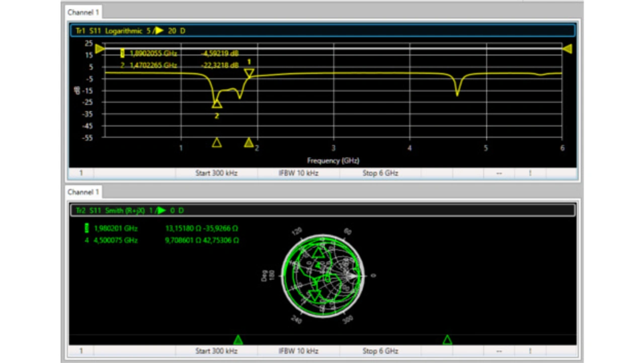644x363 pixels.
Task: Select the Tr1 S11 Logarithmic trace title bar
Action: click(x=322, y=31)
